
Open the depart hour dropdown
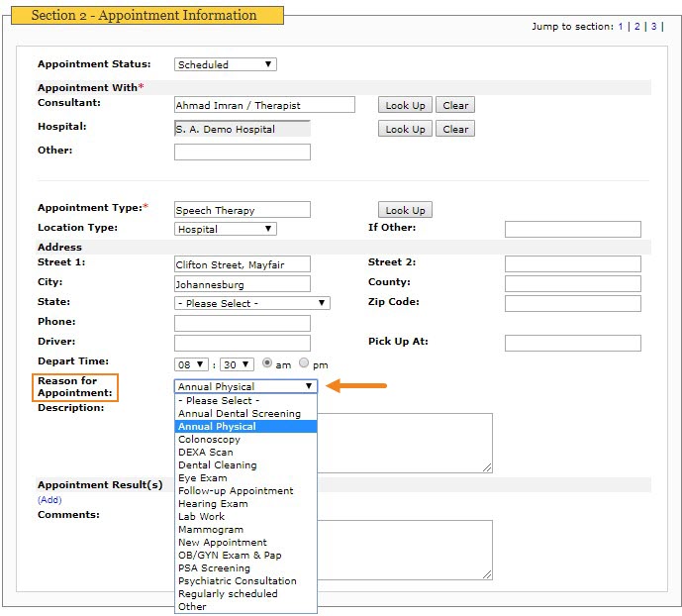point(191,364)
